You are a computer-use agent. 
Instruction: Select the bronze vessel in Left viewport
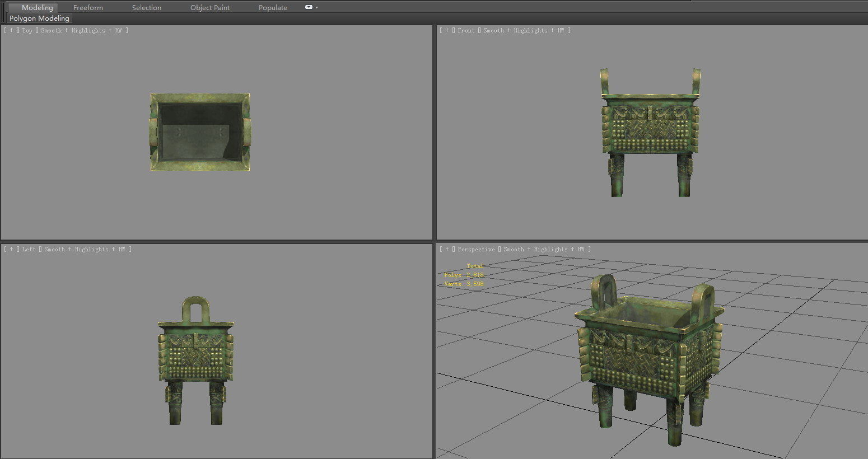click(195, 360)
